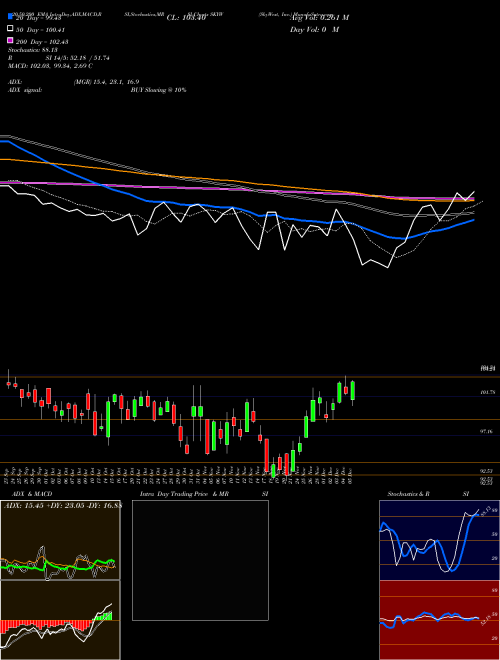
Task: Click the blue Stochastics chart panel
Action: [439, 540]
